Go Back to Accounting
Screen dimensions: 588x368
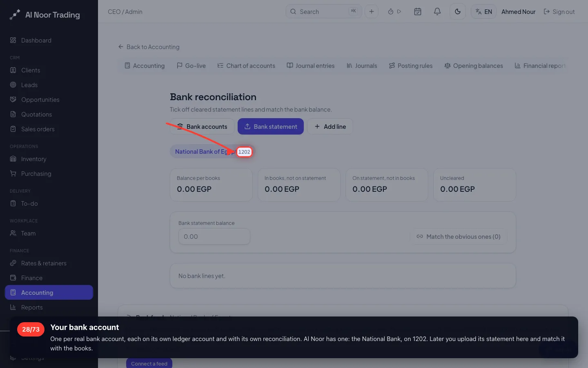click(149, 47)
